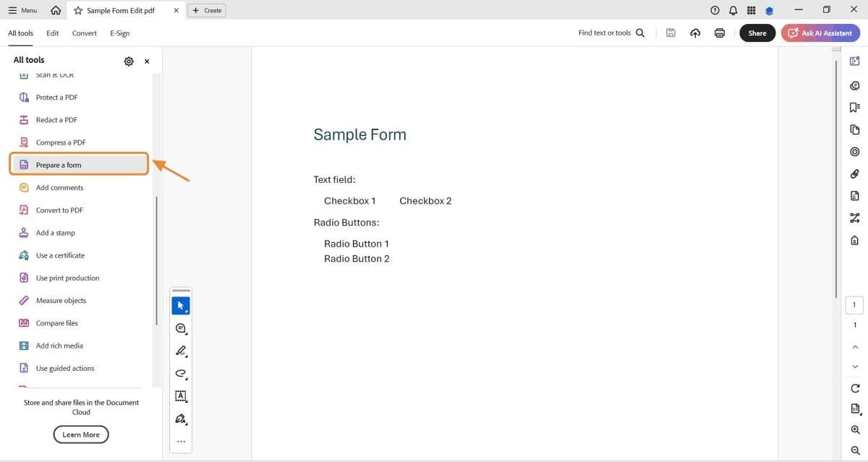Screen dimensions: 868x462
Task: Switch to the E-Sign tab
Action: pyautogui.click(x=119, y=33)
